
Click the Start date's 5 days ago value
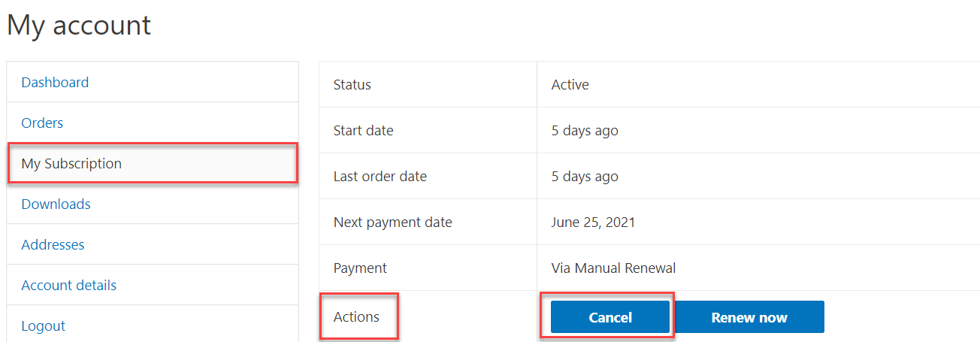pos(585,131)
